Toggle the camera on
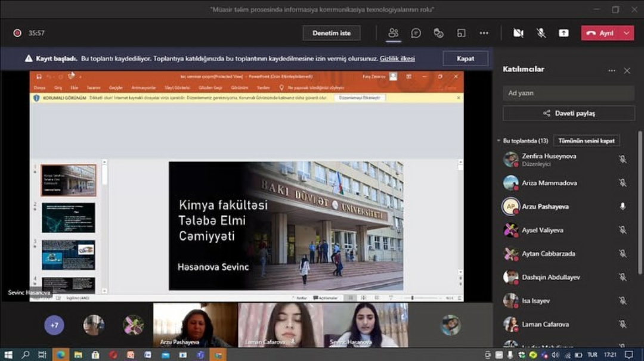 518,33
